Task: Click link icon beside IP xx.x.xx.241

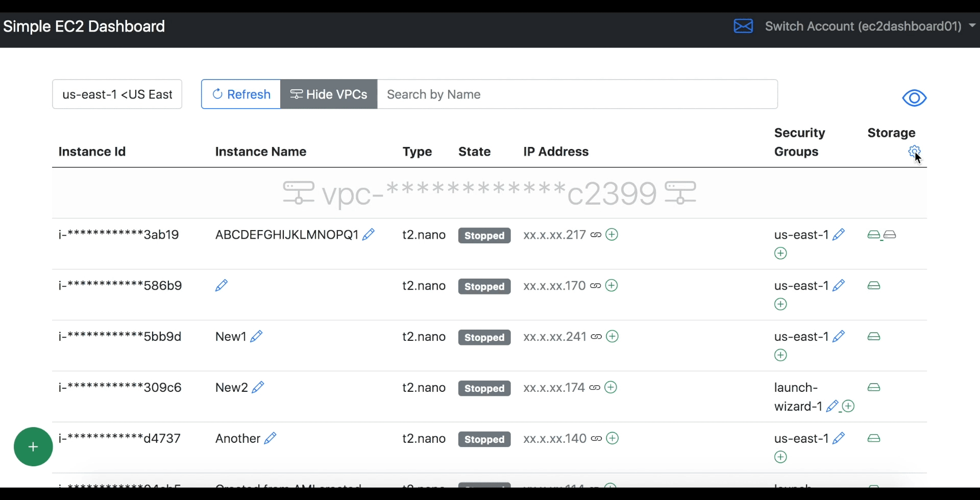Action: (596, 337)
